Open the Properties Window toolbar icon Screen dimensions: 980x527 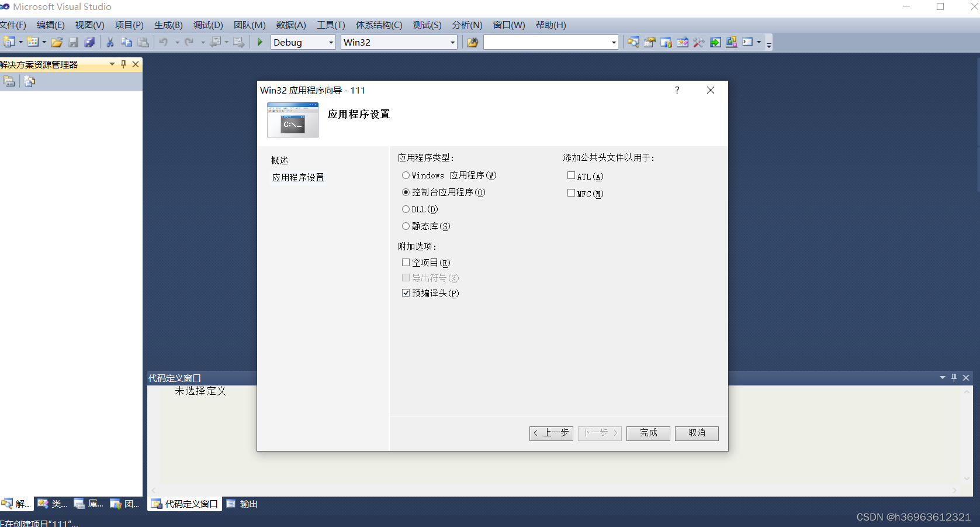click(x=649, y=42)
